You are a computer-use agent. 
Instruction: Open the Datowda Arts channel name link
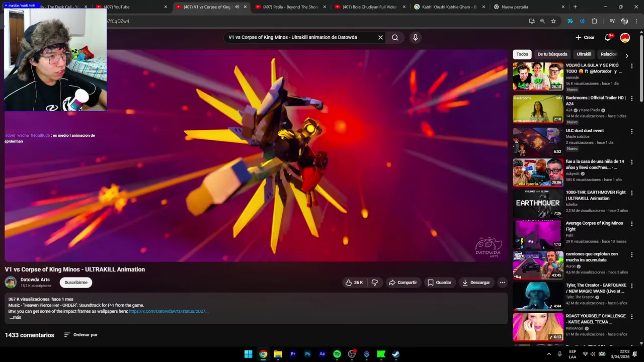[35, 280]
